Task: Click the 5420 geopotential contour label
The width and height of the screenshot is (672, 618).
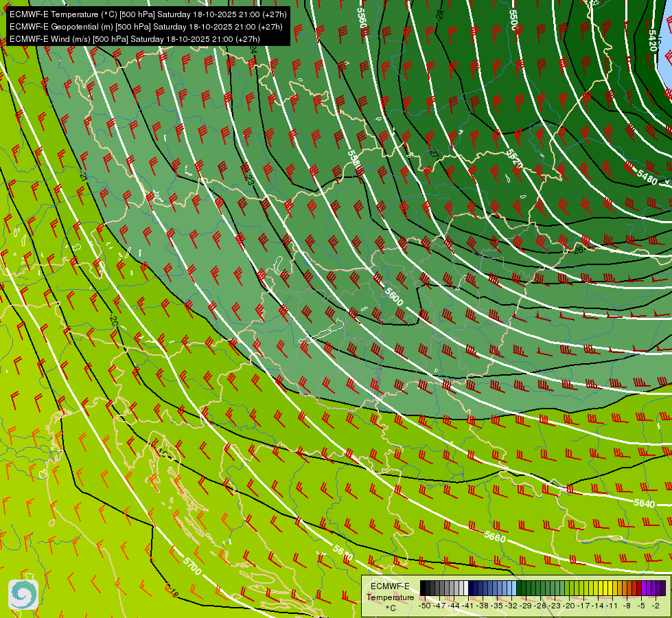Action: tap(652, 41)
